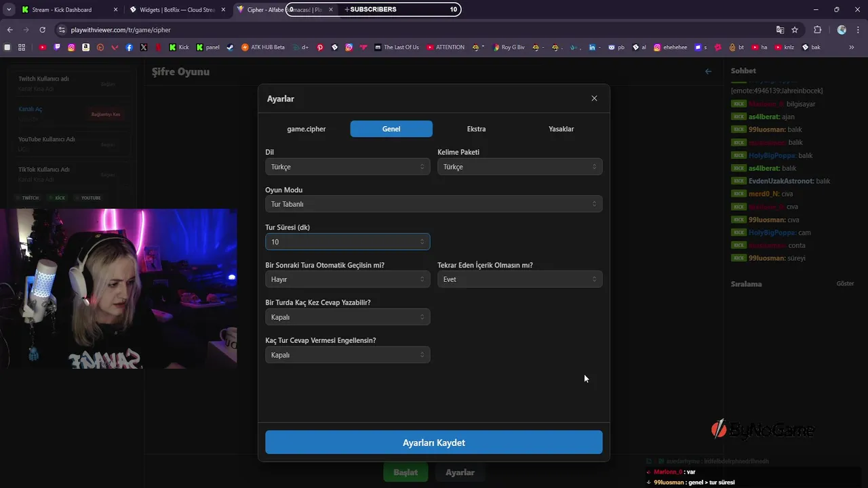
Task: Bookmark this page with the star
Action: [795, 30]
